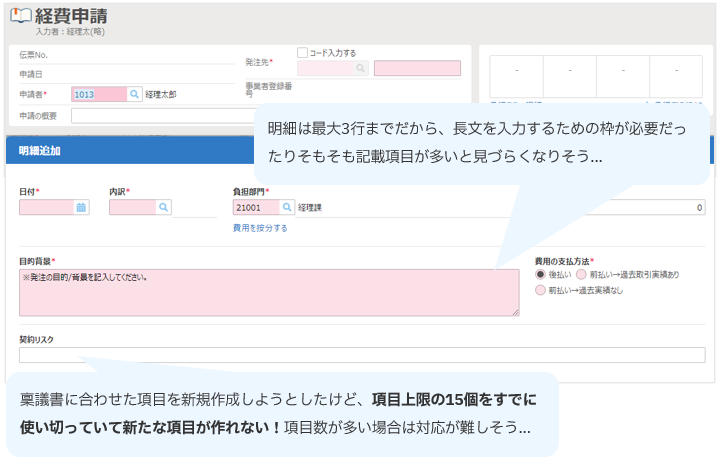Select the 後払い payment option
Image resolution: width=718 pixels, height=461 pixels.
[x=541, y=274]
